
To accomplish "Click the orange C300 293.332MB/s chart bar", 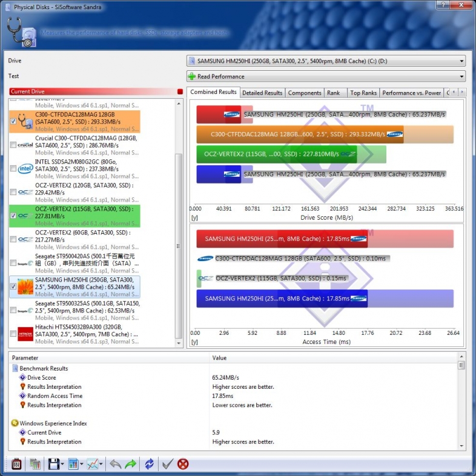I will [300, 134].
